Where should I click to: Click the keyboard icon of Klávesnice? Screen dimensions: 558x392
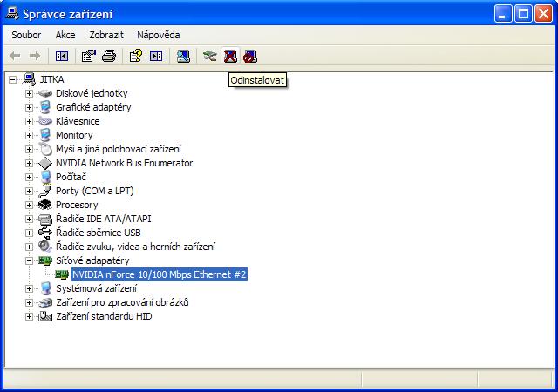45,121
